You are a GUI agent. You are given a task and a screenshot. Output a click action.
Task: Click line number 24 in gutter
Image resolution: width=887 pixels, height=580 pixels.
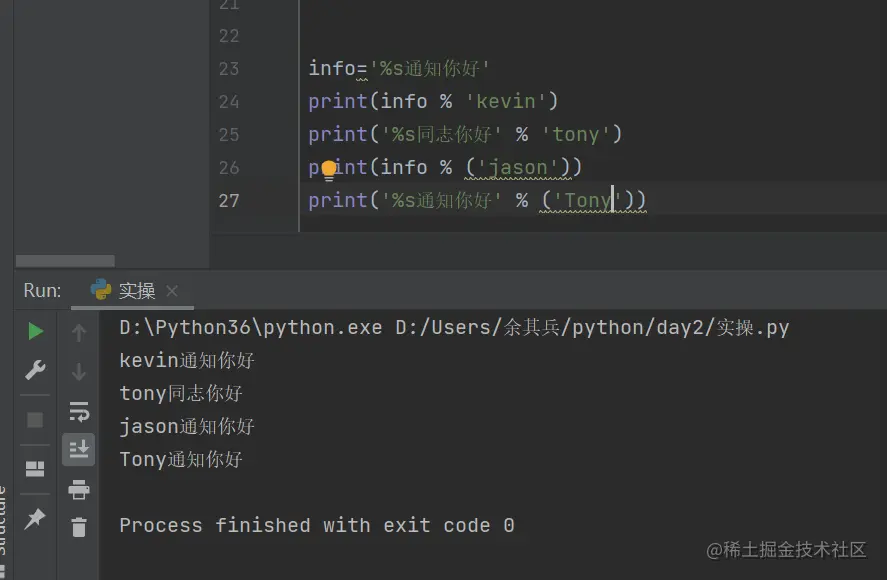(229, 102)
